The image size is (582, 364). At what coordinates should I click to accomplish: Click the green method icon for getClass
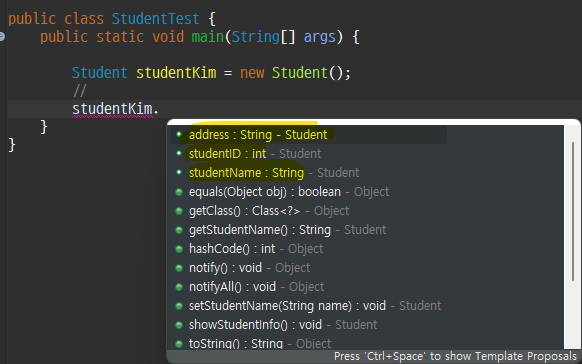179,211
